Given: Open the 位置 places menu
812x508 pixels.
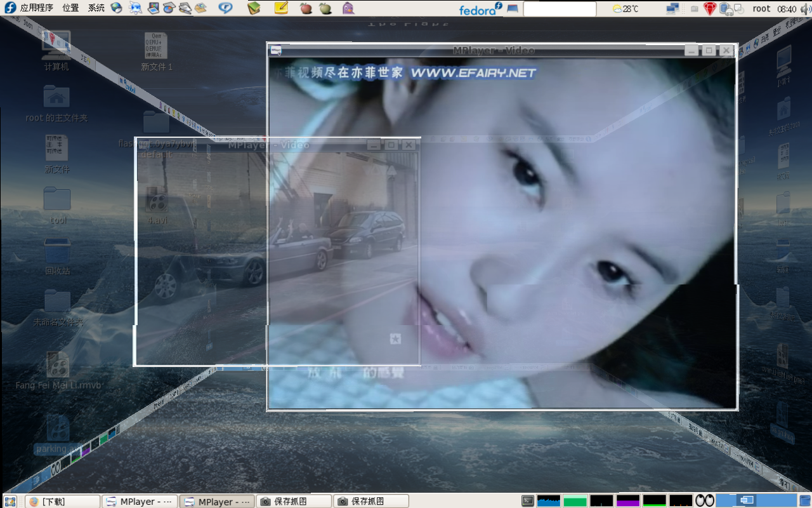Looking at the screenshot, I should pyautogui.click(x=71, y=8).
